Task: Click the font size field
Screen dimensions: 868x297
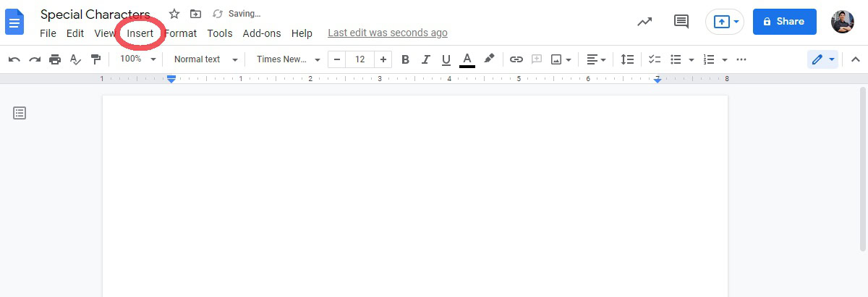Action: pyautogui.click(x=360, y=59)
